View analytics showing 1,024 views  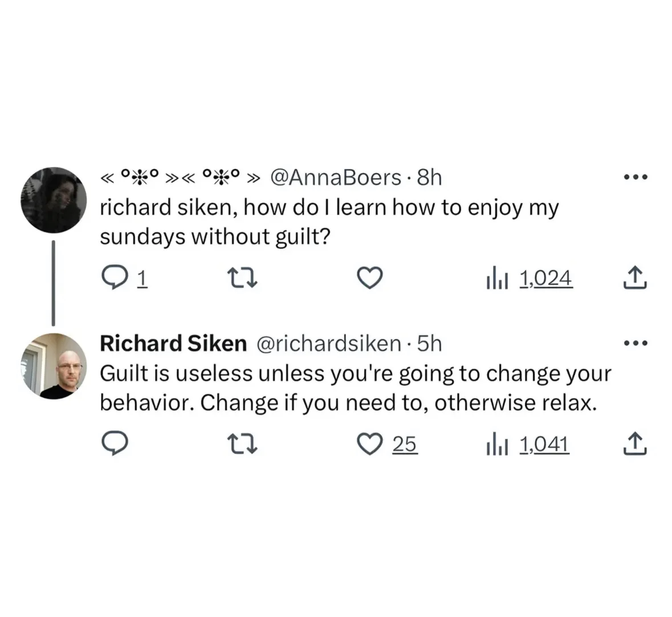529,278
